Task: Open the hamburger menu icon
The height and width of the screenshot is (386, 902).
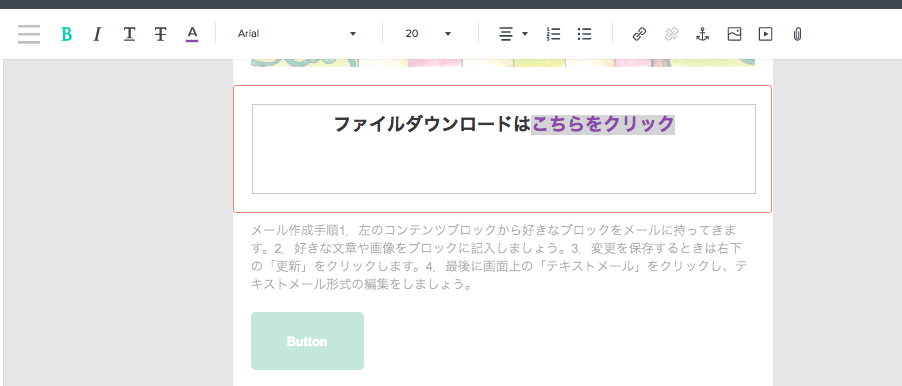Action: tap(29, 35)
